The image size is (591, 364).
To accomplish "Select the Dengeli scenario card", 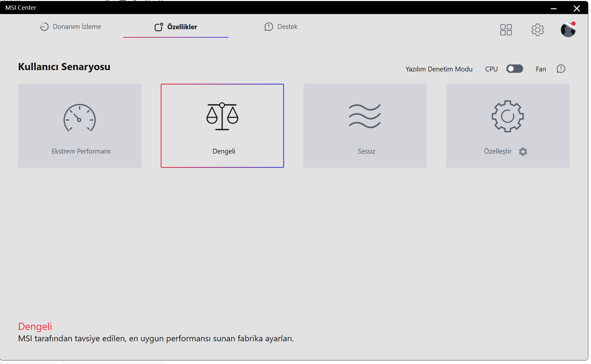I will pos(222,126).
